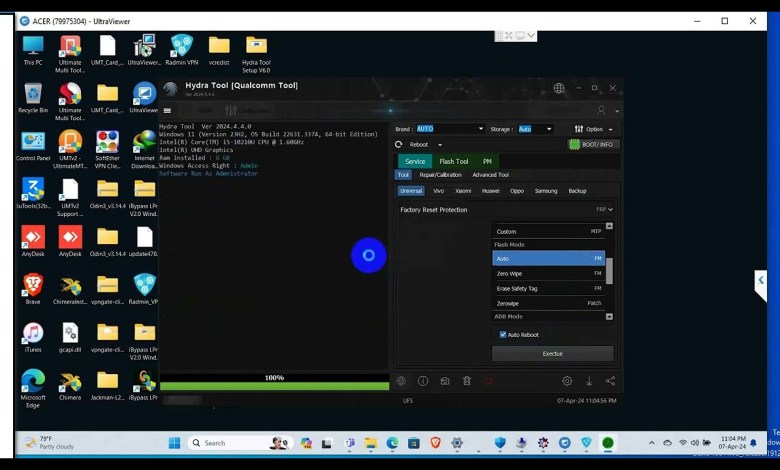Open settings gear in Hydra Tool

tap(567, 381)
